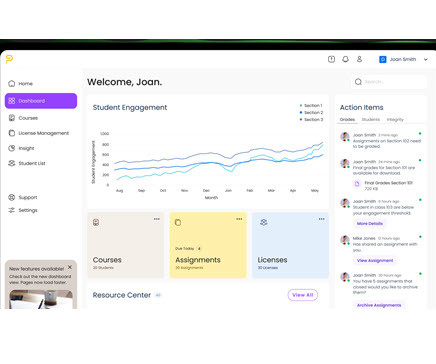Viewport: 436px width, 364px height.
Task: Open the Licenses card three-dot menu
Action: click(x=321, y=219)
